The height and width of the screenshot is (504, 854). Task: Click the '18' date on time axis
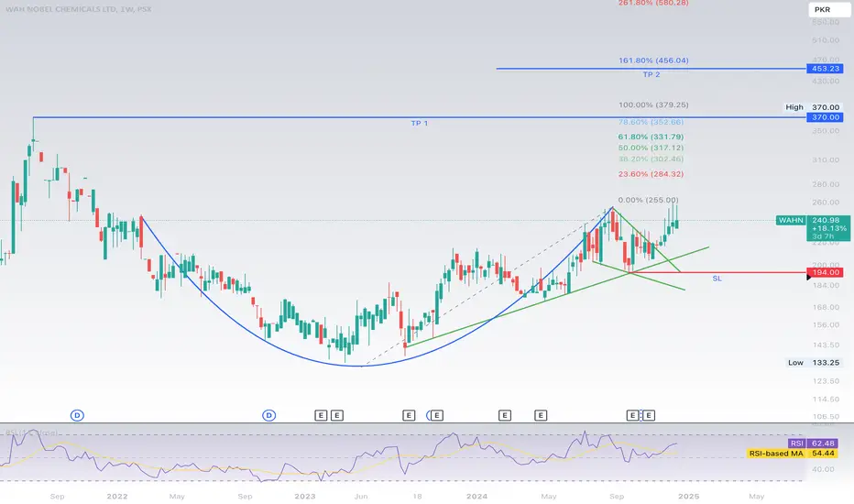417,497
